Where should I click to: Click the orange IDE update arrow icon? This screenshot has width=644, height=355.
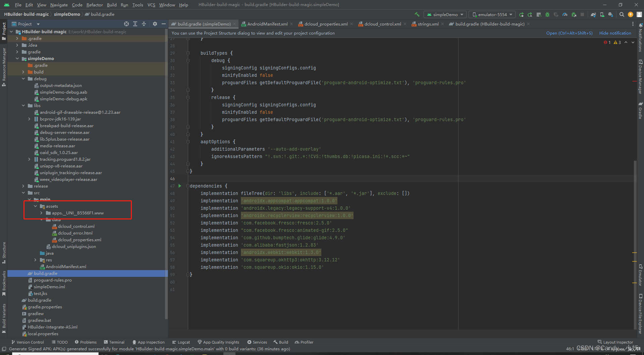pos(631,14)
